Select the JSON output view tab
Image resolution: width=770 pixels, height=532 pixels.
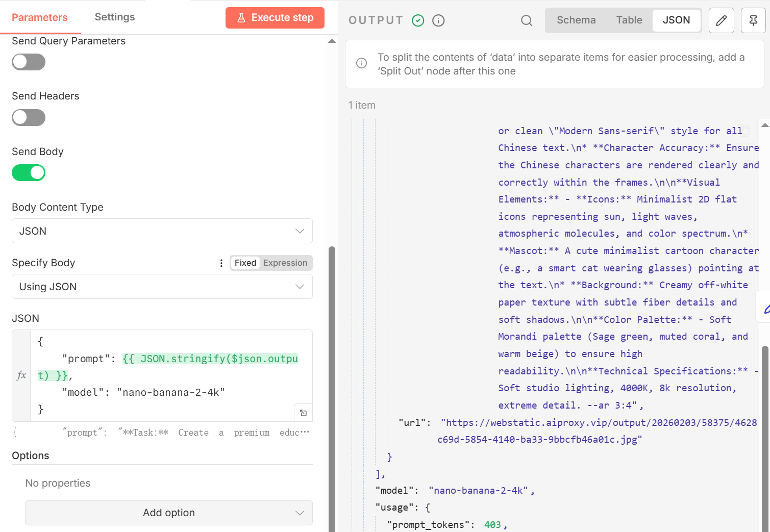(x=676, y=20)
